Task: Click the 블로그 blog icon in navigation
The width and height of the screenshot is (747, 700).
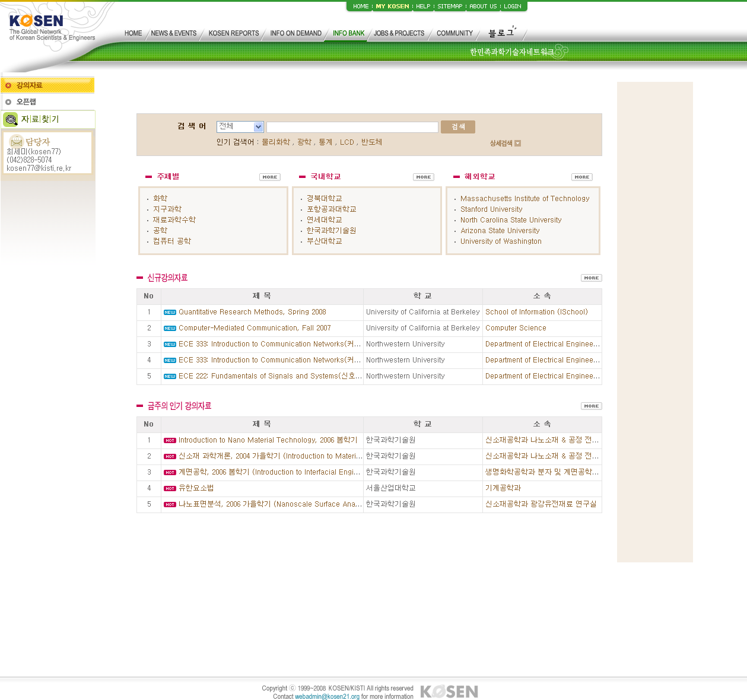Action: (502, 32)
